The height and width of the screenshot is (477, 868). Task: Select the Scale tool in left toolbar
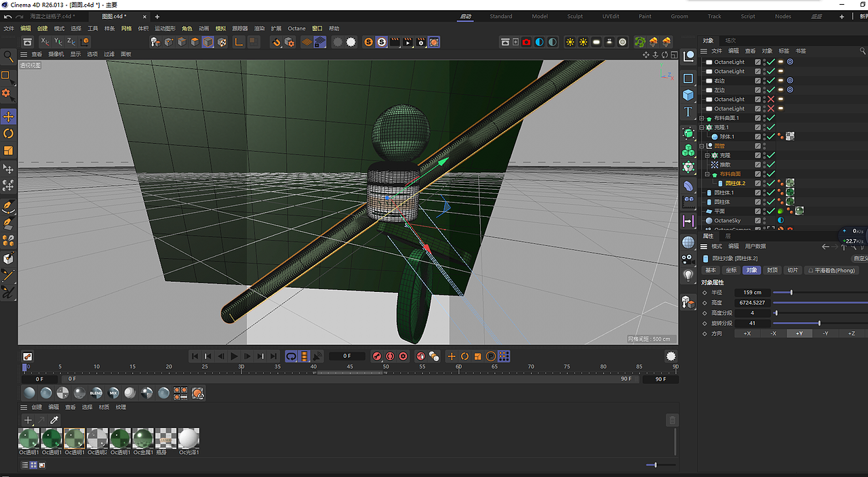(8, 150)
